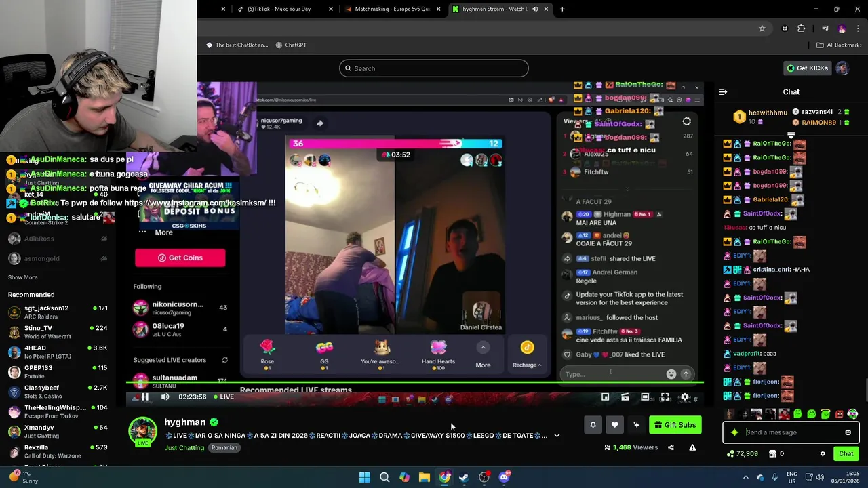This screenshot has height=488, width=868.
Task: Focus the Send a message field
Action: coord(791,432)
